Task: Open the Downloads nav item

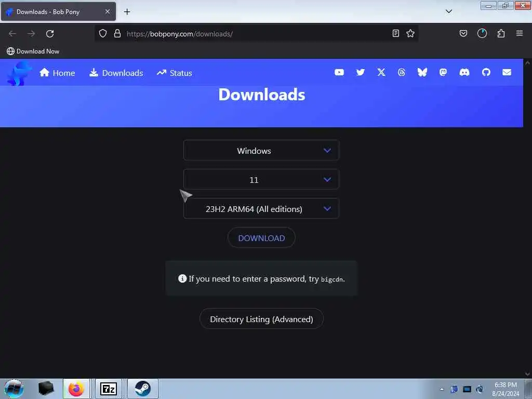Action: [x=116, y=73]
